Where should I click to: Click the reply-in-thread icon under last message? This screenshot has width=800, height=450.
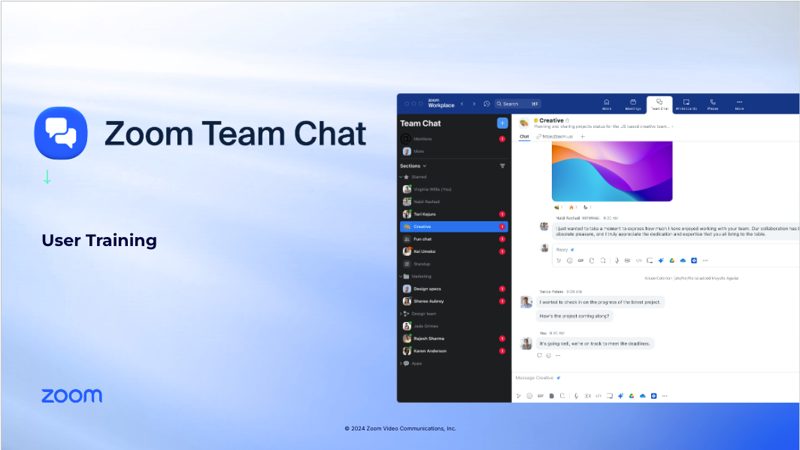pos(539,356)
